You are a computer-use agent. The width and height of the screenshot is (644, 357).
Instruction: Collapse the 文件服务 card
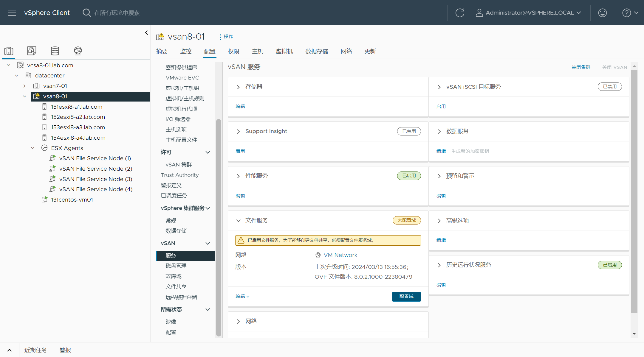238,221
